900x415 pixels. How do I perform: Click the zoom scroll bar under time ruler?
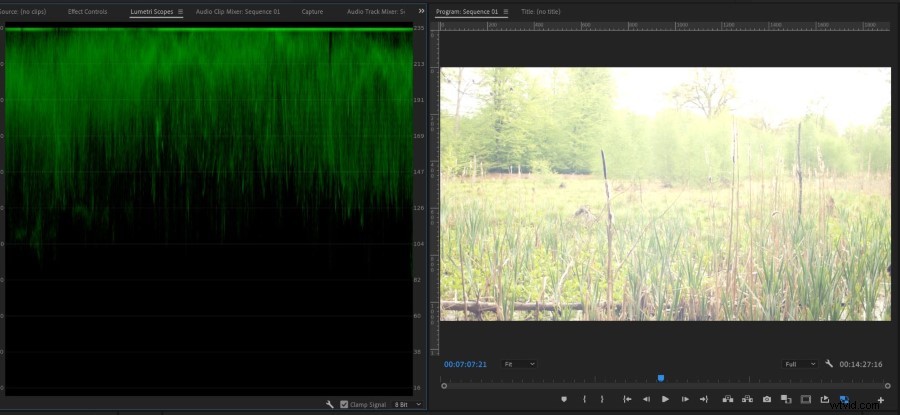point(666,386)
